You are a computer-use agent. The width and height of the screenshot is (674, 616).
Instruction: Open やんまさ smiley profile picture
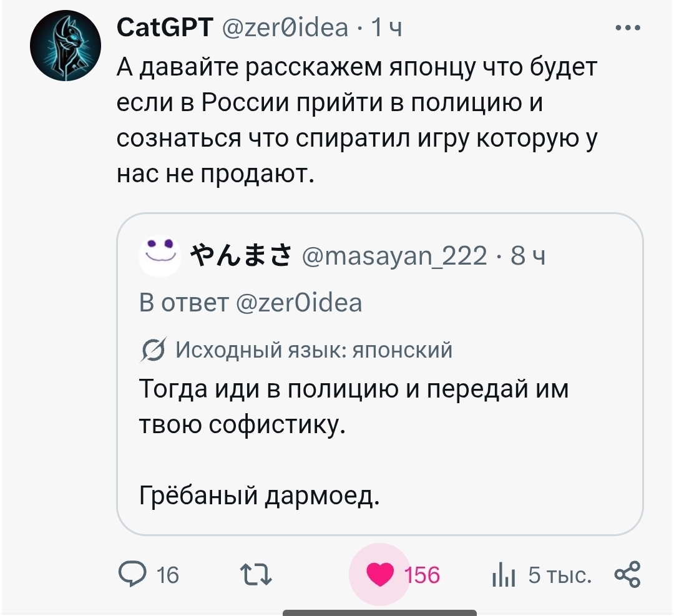tap(157, 255)
